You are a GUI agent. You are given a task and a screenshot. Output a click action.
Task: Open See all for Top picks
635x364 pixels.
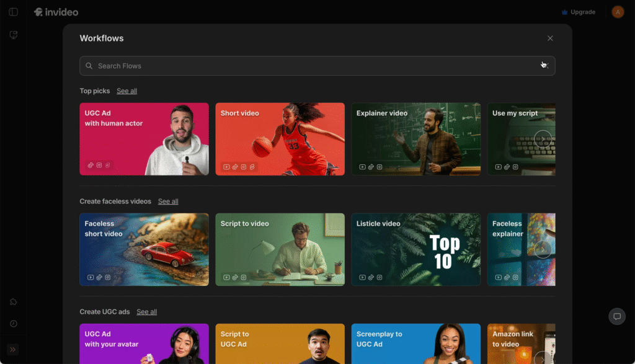pyautogui.click(x=127, y=91)
